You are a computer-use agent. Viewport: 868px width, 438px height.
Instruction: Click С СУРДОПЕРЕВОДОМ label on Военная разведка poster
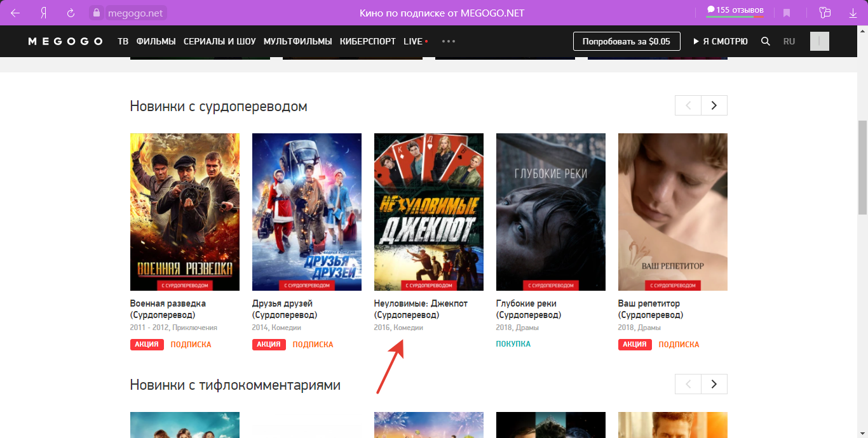[x=185, y=285]
